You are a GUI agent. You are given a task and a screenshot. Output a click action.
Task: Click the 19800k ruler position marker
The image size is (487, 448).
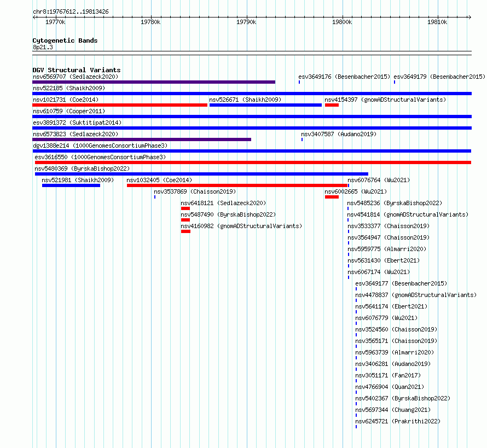pos(342,22)
